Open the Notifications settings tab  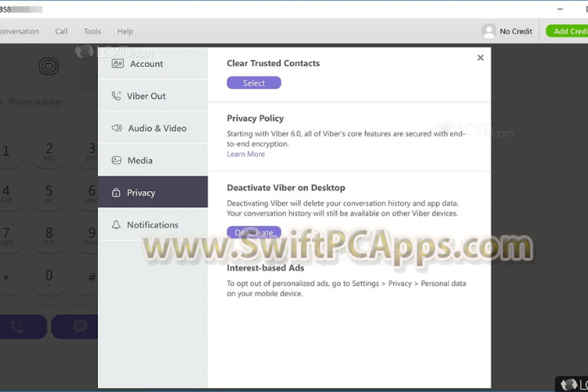[153, 225]
